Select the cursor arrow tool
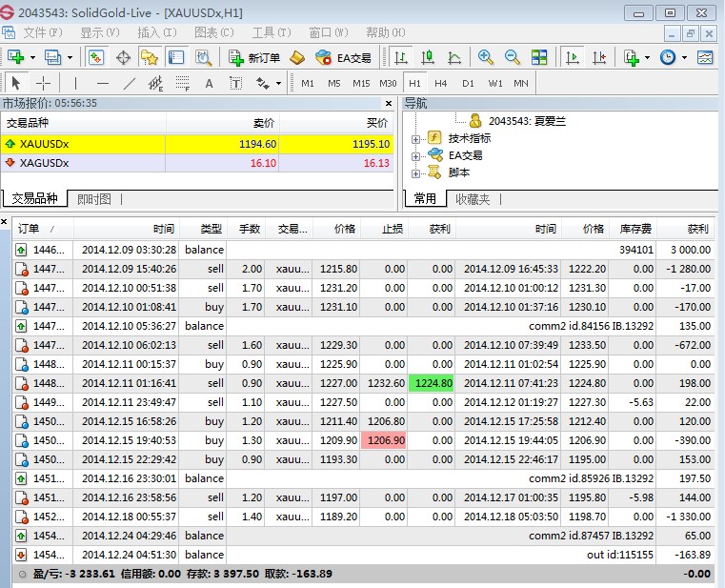Screen dimensions: 725x588 (x=16, y=83)
